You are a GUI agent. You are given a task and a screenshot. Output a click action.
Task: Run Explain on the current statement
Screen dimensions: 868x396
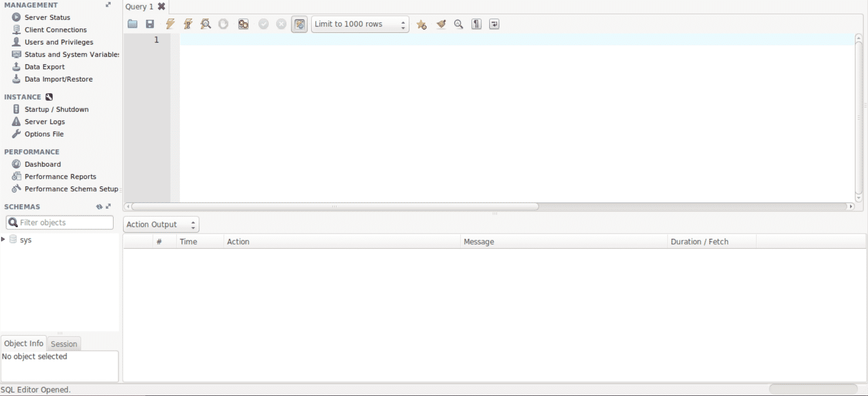(205, 24)
